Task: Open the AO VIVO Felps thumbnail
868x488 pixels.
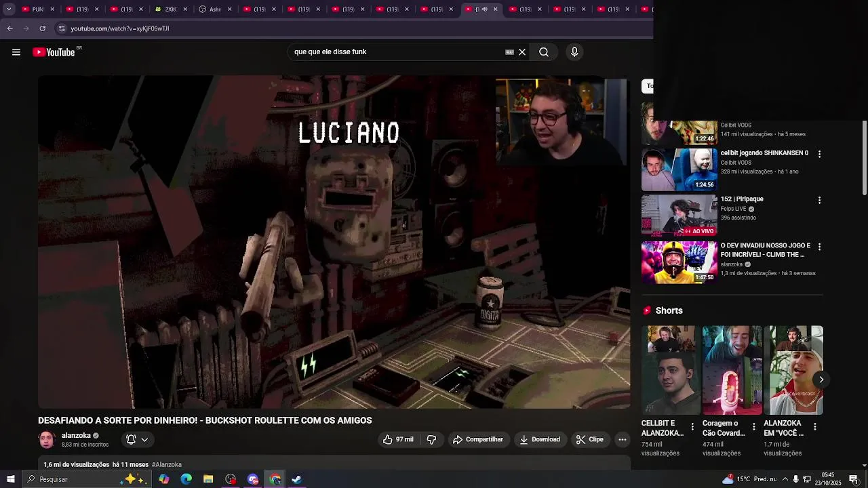Action: click(x=679, y=216)
